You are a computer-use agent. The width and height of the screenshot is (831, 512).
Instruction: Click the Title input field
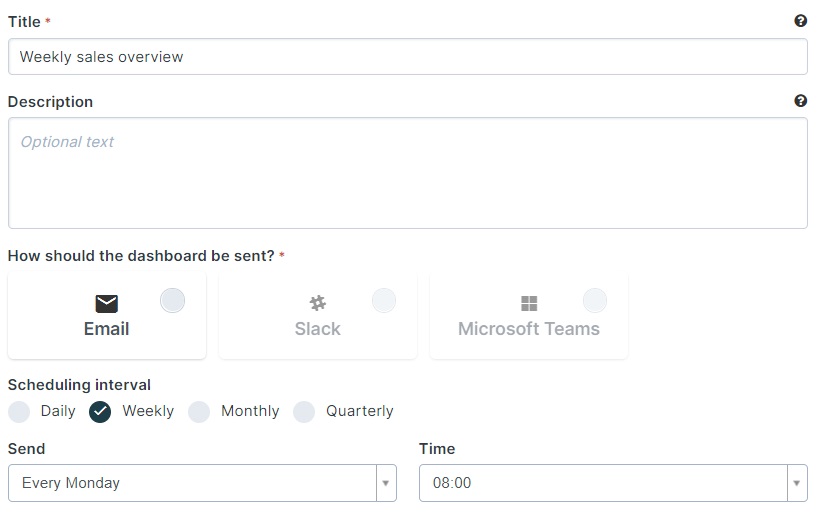408,56
